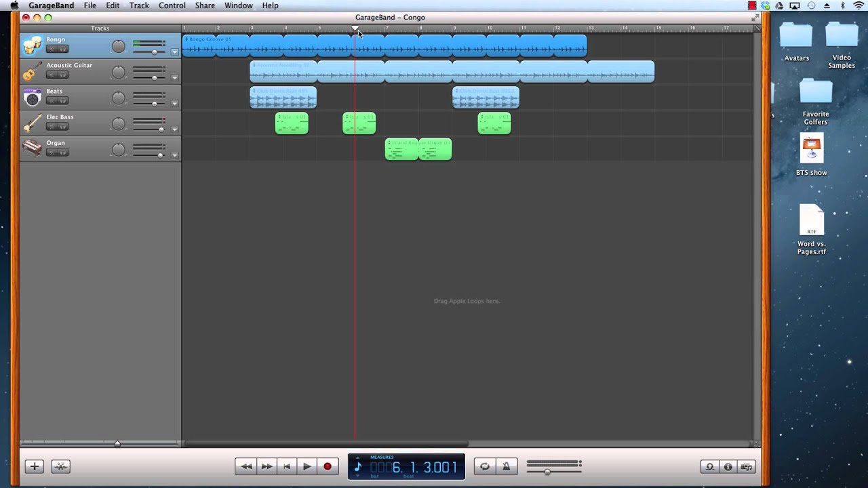Expand automation arrow on Acoustic Guitar track
The width and height of the screenshot is (868, 488).
tap(174, 78)
